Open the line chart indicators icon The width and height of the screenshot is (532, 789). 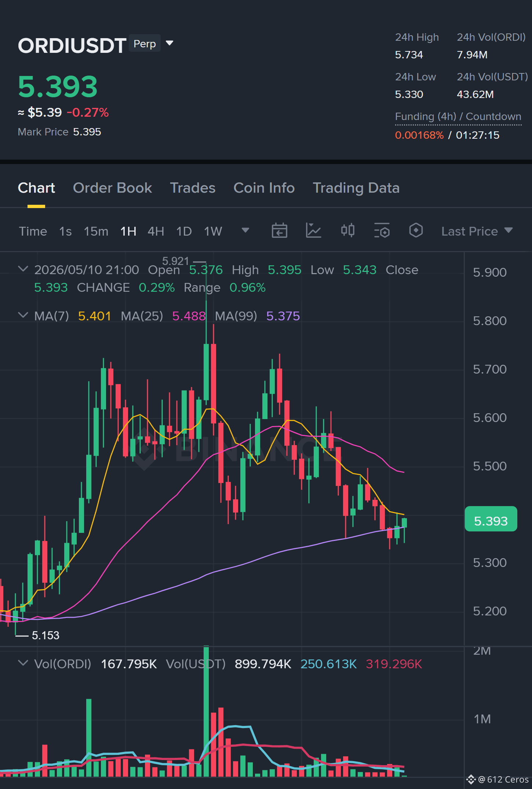[x=313, y=231]
